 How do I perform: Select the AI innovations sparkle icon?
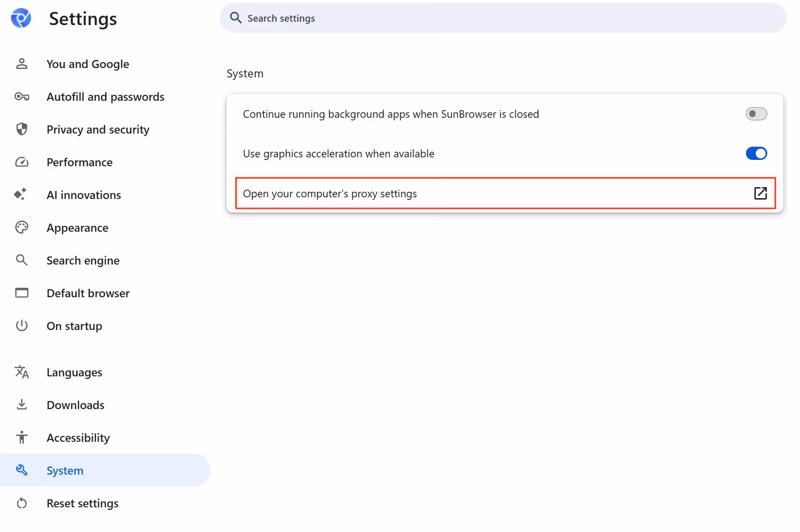click(21, 194)
